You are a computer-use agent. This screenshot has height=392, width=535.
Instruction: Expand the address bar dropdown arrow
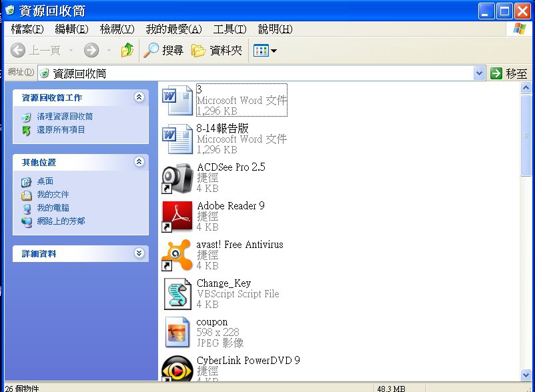(480, 73)
